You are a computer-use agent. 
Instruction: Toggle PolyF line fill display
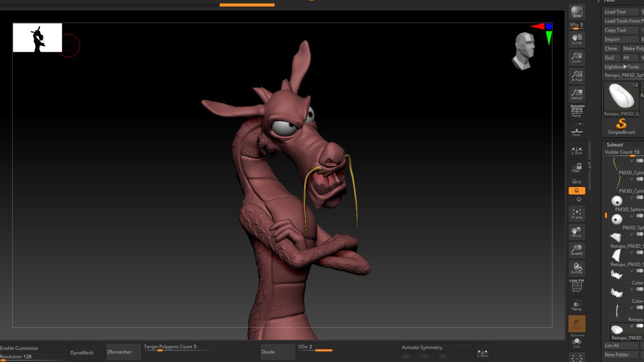tap(577, 287)
